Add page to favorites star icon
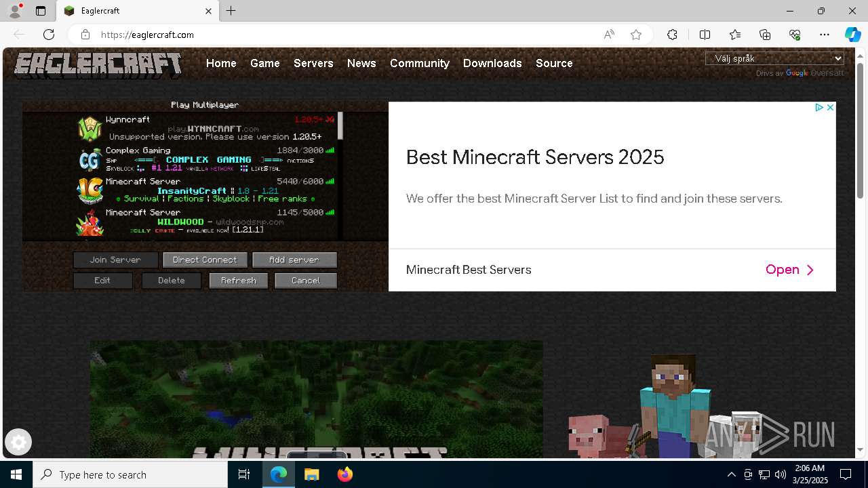The height and width of the screenshot is (488, 868). (x=636, y=35)
